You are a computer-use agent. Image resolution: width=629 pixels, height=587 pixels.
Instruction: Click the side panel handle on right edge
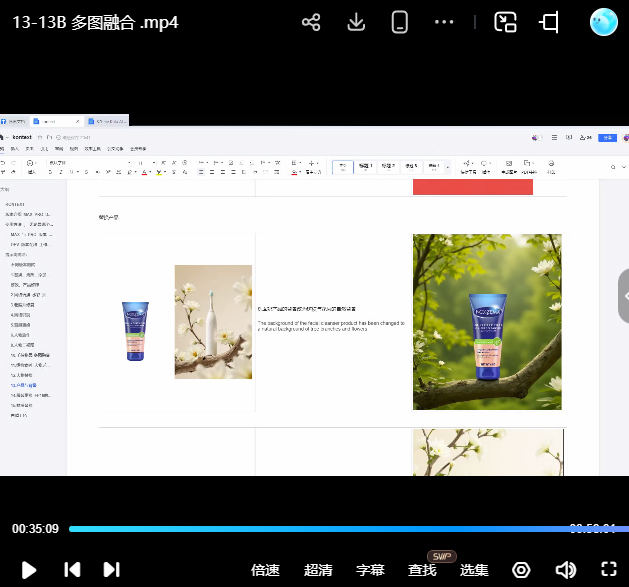click(623, 297)
